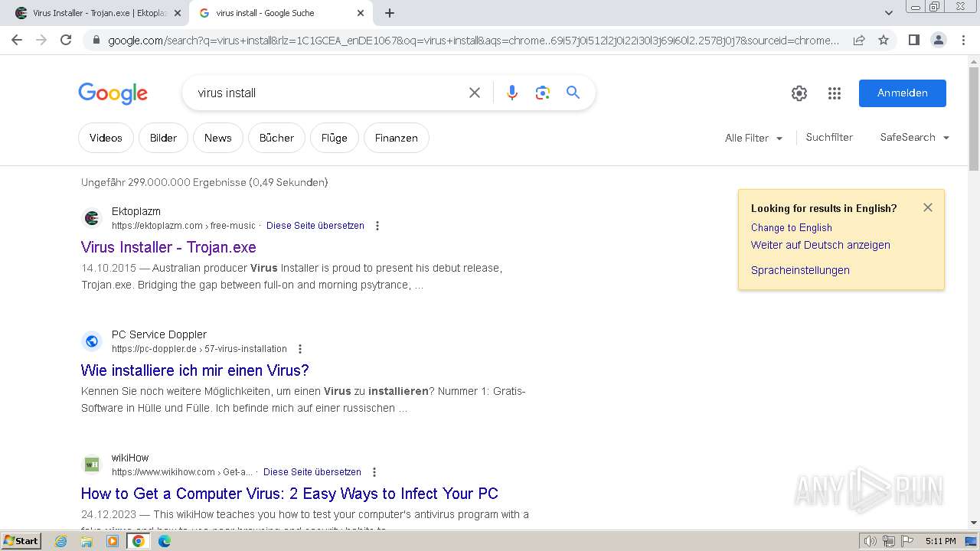This screenshot has width=980, height=551.
Task: Focus the Chrome address bar URL
Action: (x=473, y=40)
